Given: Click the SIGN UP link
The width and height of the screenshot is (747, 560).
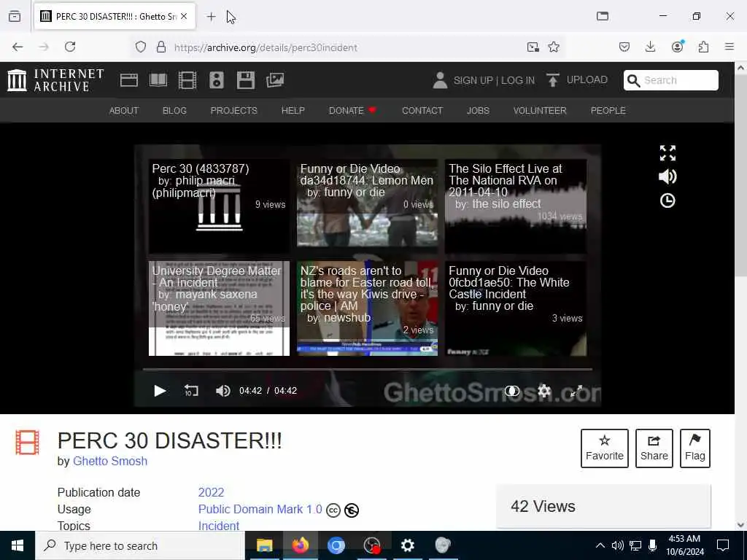Looking at the screenshot, I should pos(473,80).
